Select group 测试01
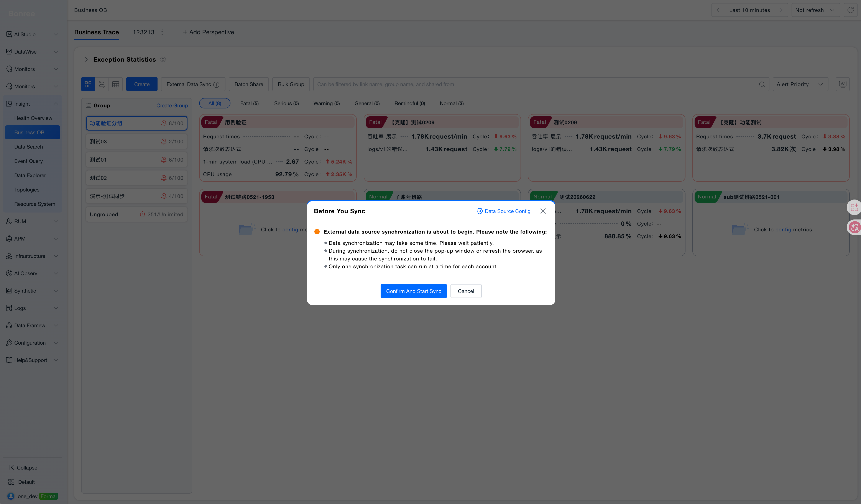 coord(136,159)
